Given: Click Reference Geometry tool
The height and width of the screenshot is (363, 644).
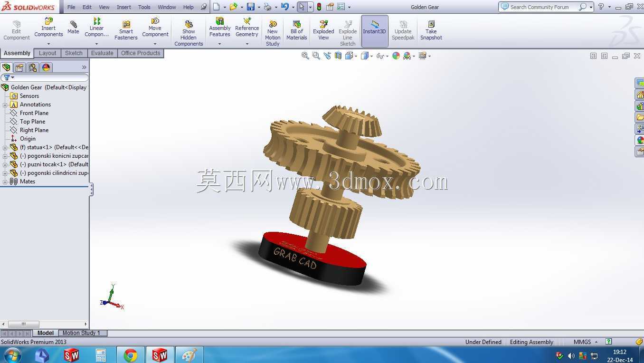Looking at the screenshot, I should [247, 28].
